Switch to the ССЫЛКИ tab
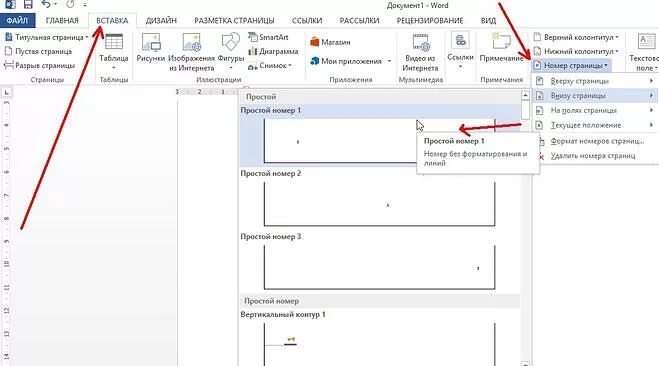This screenshot has height=366, width=659. coord(307,20)
